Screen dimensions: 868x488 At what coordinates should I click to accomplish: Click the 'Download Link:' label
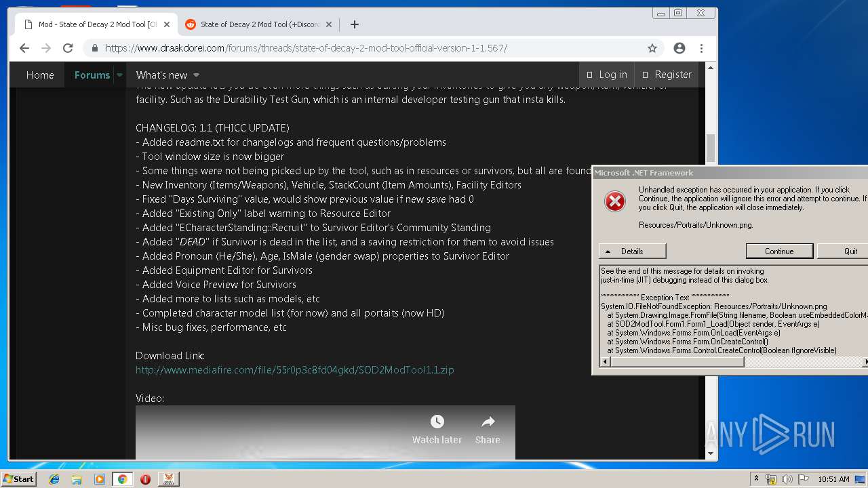pos(170,355)
